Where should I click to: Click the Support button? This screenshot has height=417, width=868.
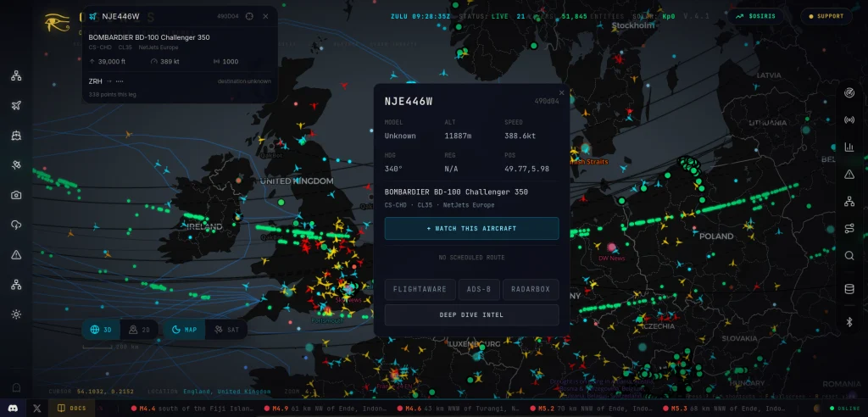(x=826, y=16)
